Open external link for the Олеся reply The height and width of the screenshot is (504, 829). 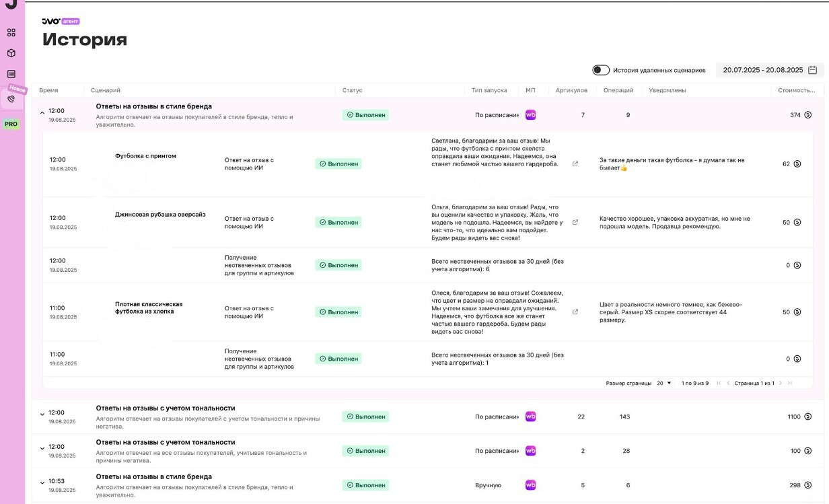tap(575, 312)
